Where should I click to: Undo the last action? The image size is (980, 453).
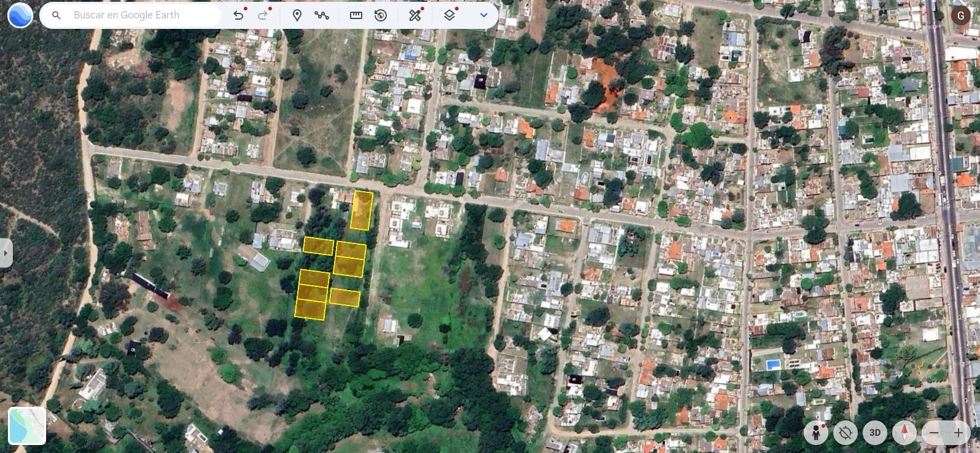point(238,15)
